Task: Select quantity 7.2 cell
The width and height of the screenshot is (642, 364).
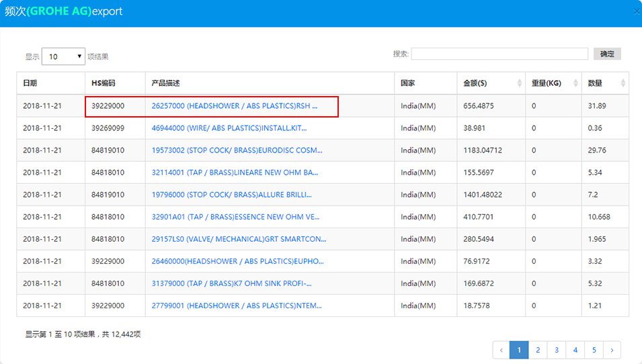Action: 605,195
